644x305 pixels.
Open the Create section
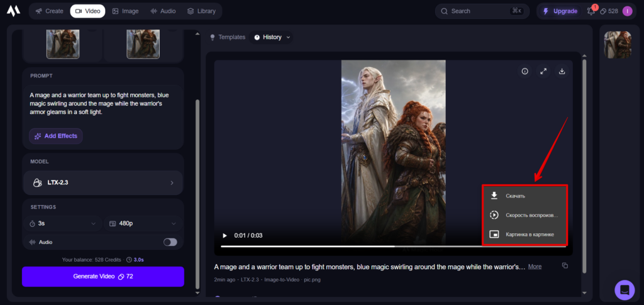pos(49,11)
